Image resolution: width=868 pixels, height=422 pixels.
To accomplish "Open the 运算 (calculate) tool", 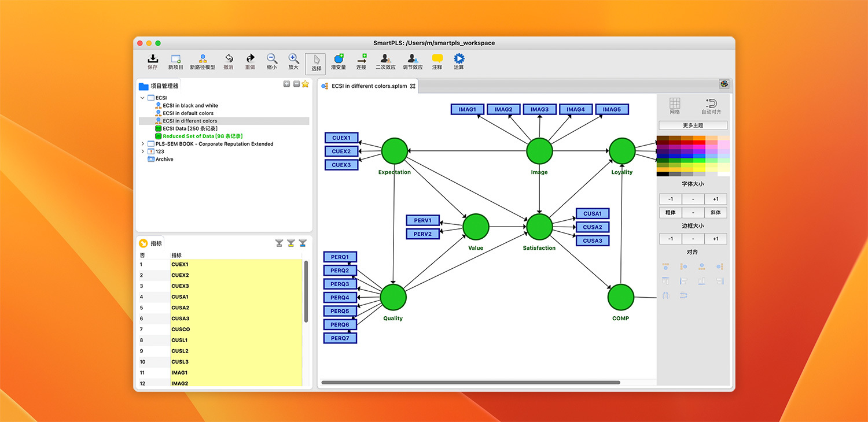I will click(x=458, y=61).
